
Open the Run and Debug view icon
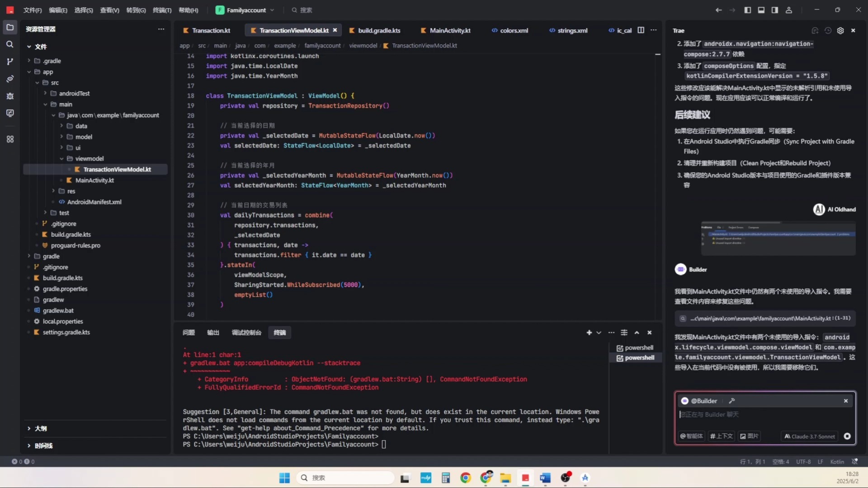(x=9, y=96)
